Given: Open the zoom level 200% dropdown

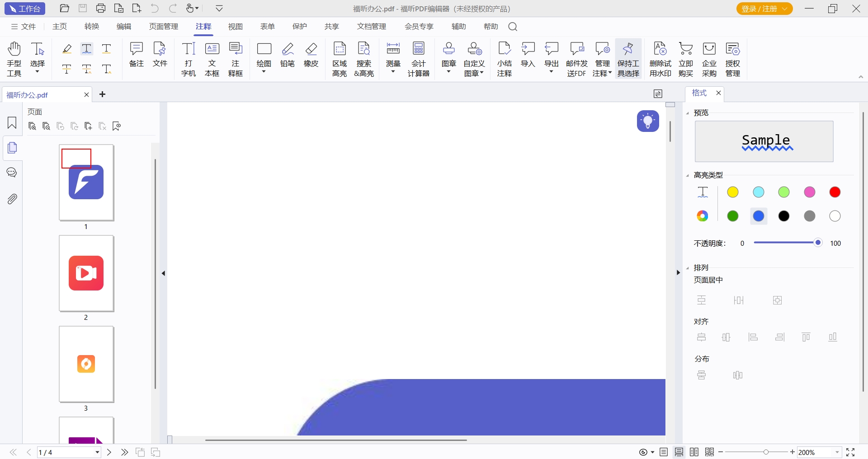Looking at the screenshot, I should click(837, 452).
